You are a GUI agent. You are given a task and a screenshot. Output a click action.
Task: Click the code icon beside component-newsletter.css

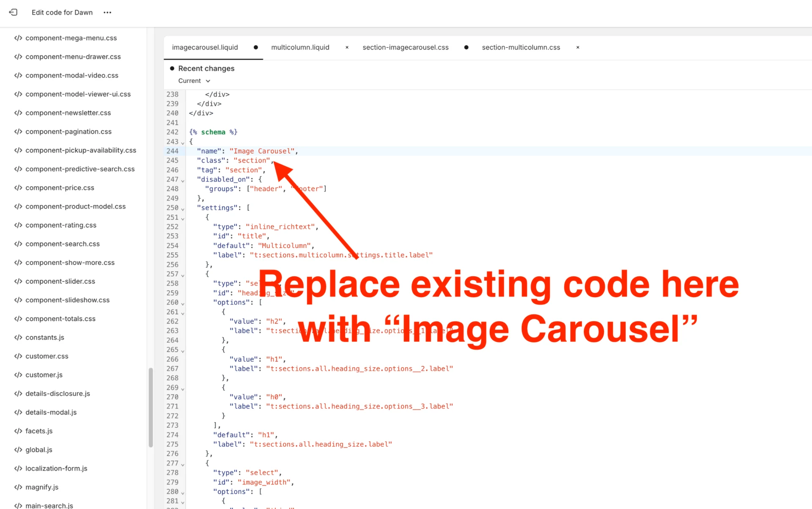click(18, 113)
